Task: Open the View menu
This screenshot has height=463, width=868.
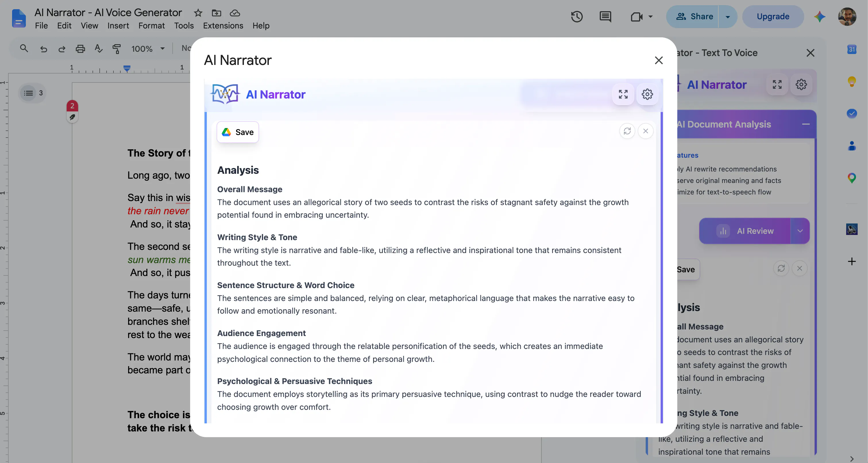Action: tap(89, 26)
